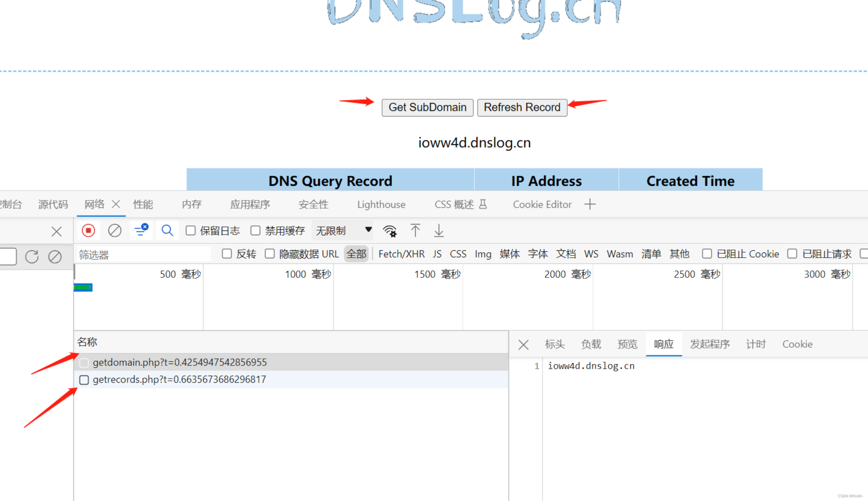Export network log as HAR
868x501 pixels.
coord(438,231)
